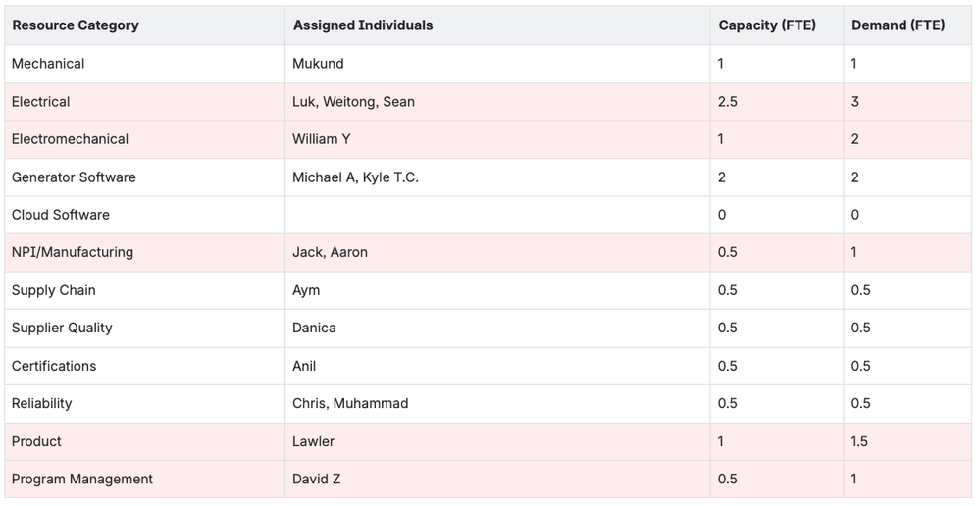This screenshot has height=506, width=980.
Task: Click the Generator Software cell
Action: [74, 177]
